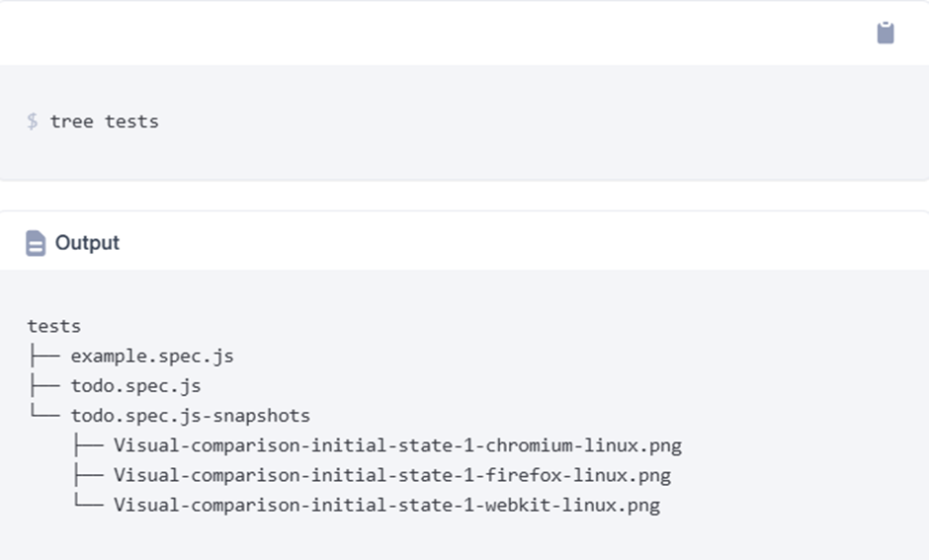
Task: Select the tests root directory line
Action: pyautogui.click(x=54, y=326)
